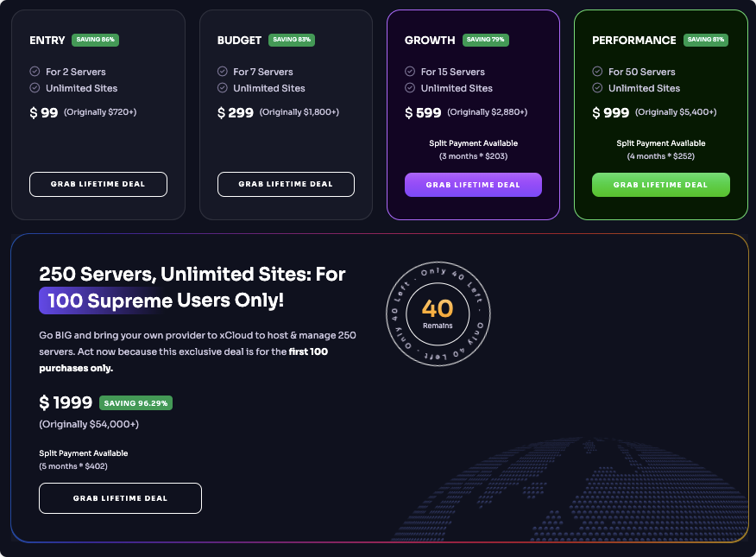
Task: Click the checkmark beside "For 7 Servers"
Action: coord(222,72)
